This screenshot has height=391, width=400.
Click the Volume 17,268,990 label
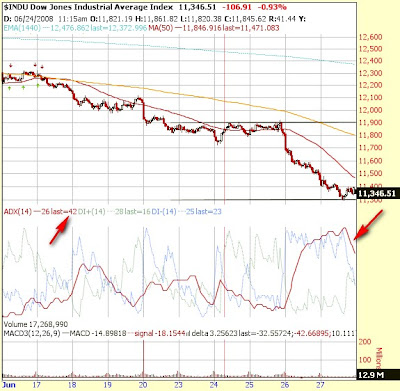36,324
